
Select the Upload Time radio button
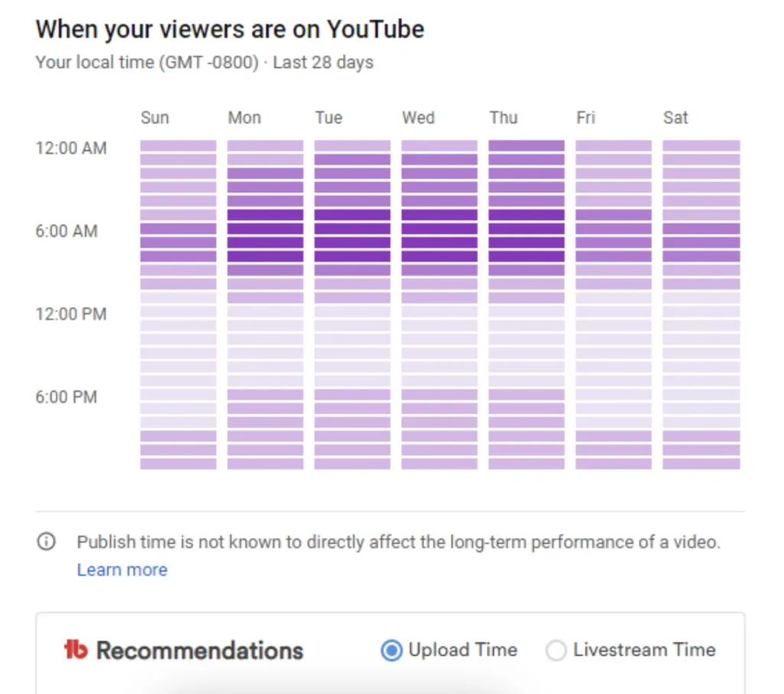coord(391,650)
